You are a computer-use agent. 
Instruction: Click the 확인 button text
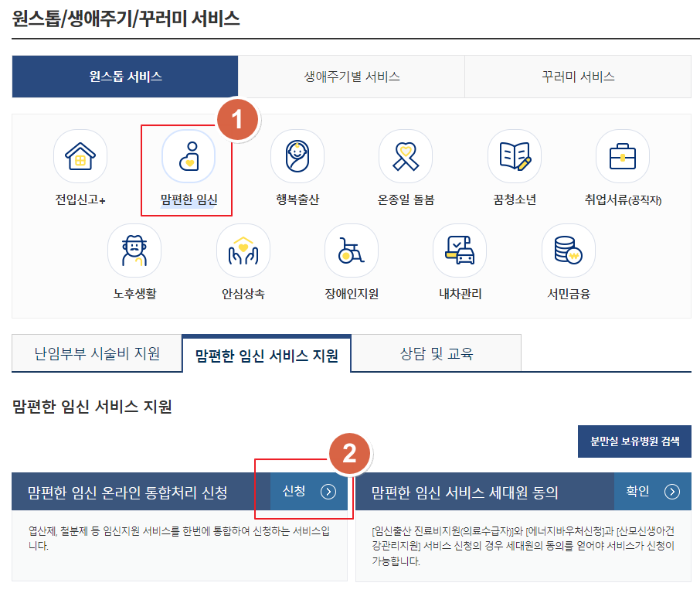click(x=637, y=491)
